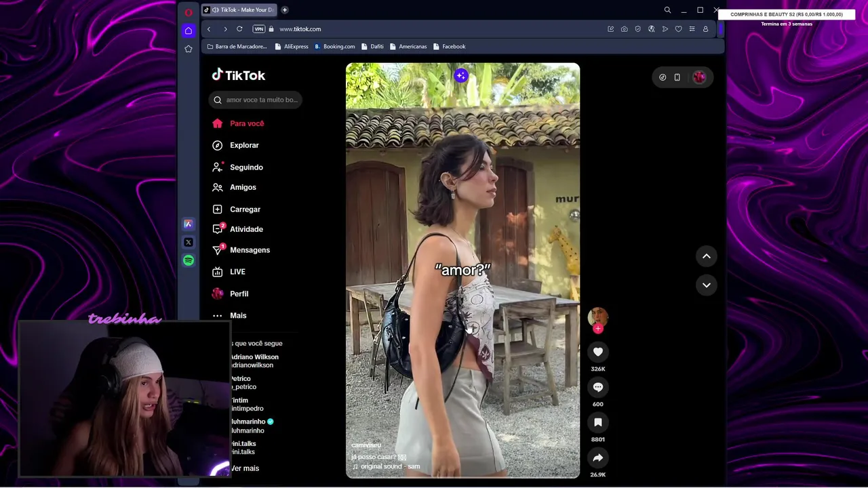
Task: Open Opera tab search magnifier
Action: click(667, 10)
